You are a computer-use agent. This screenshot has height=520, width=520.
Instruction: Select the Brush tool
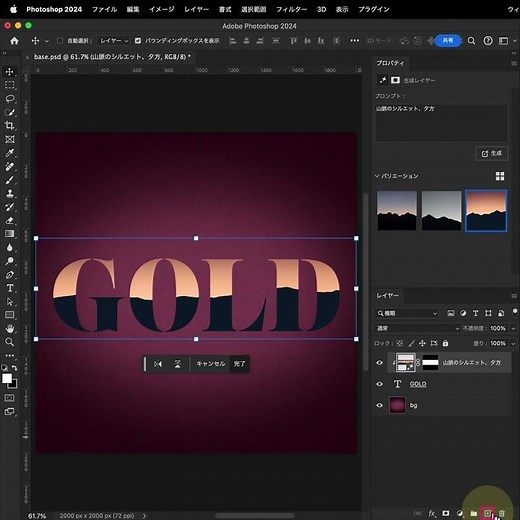pyautogui.click(x=9, y=180)
